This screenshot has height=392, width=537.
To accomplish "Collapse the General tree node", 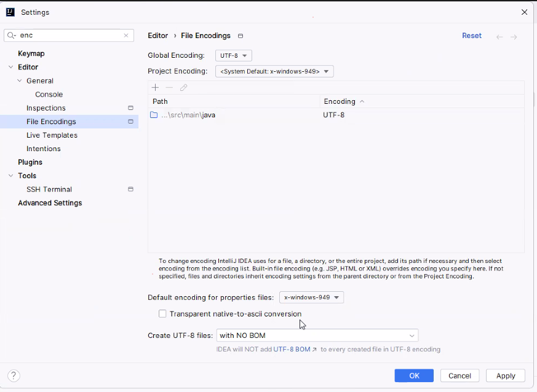I will pyautogui.click(x=20, y=80).
